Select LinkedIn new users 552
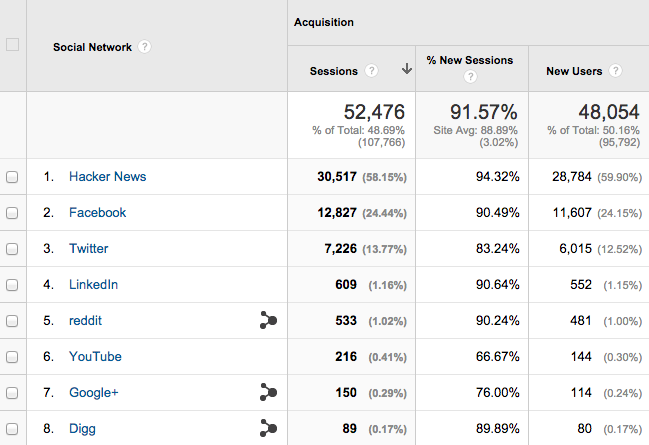 (x=581, y=285)
